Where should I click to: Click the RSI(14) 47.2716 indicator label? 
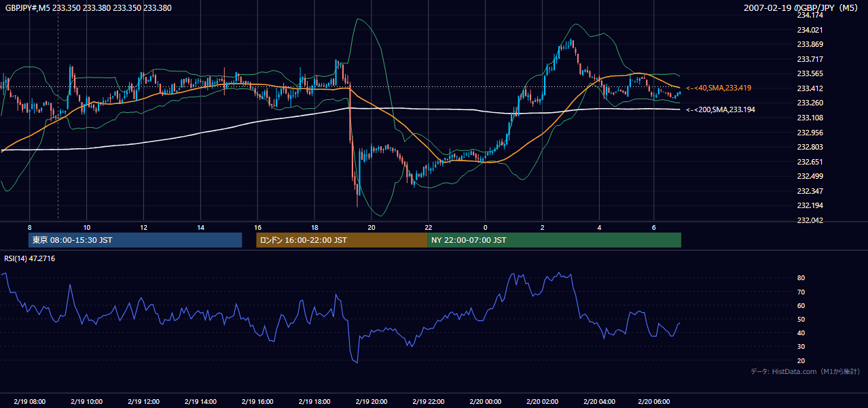(30, 258)
